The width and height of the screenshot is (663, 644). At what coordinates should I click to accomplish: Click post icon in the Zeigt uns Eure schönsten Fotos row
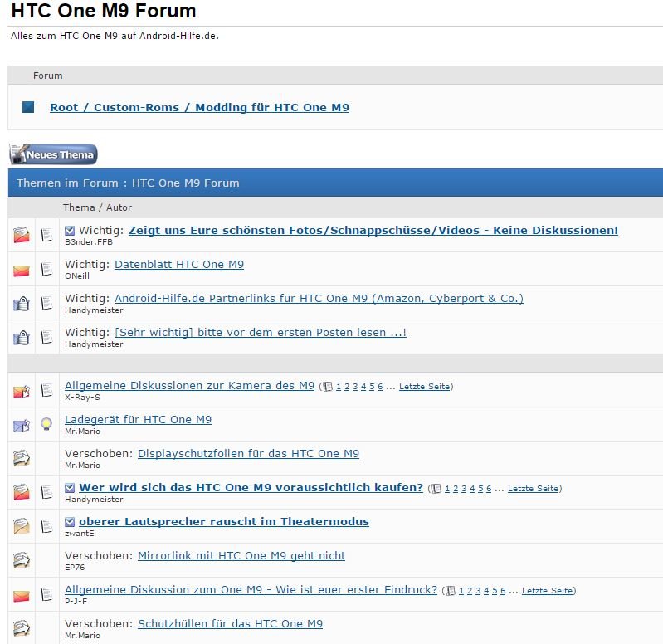[46, 235]
